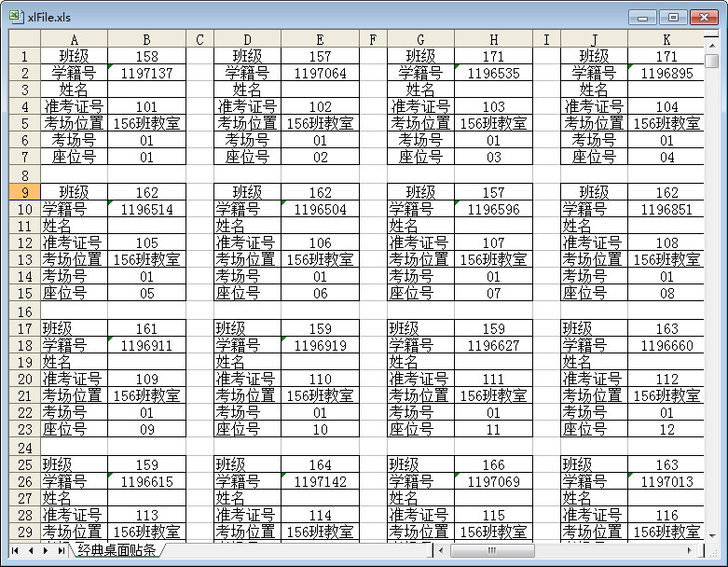Viewport: 728px width, 567px height.
Task: Click horizontal scrollbar right arrow
Action: tap(690, 551)
